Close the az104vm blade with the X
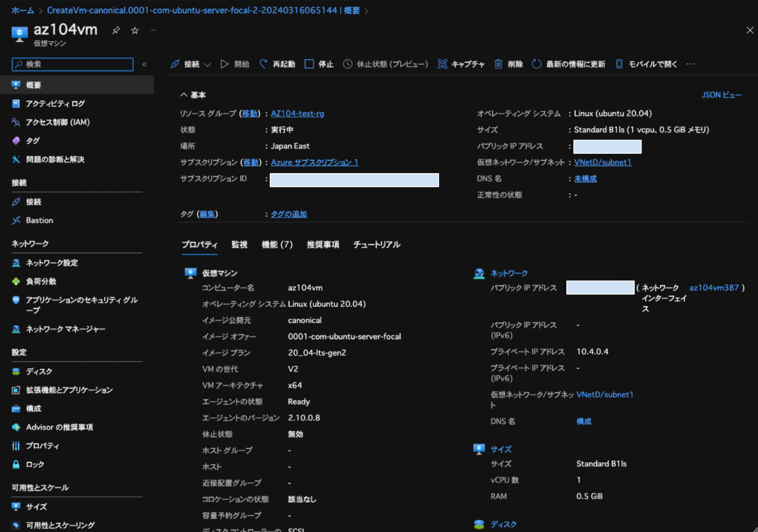This screenshot has height=532, width=758. [x=750, y=30]
